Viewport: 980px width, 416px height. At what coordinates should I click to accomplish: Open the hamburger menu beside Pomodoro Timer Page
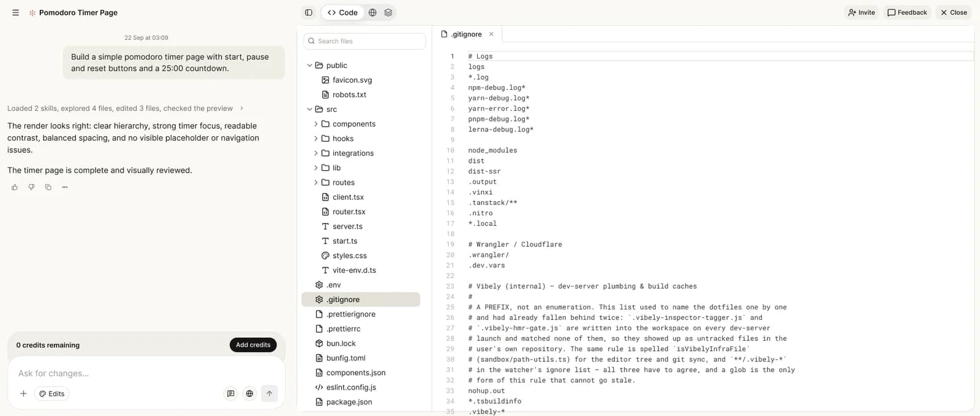15,12
